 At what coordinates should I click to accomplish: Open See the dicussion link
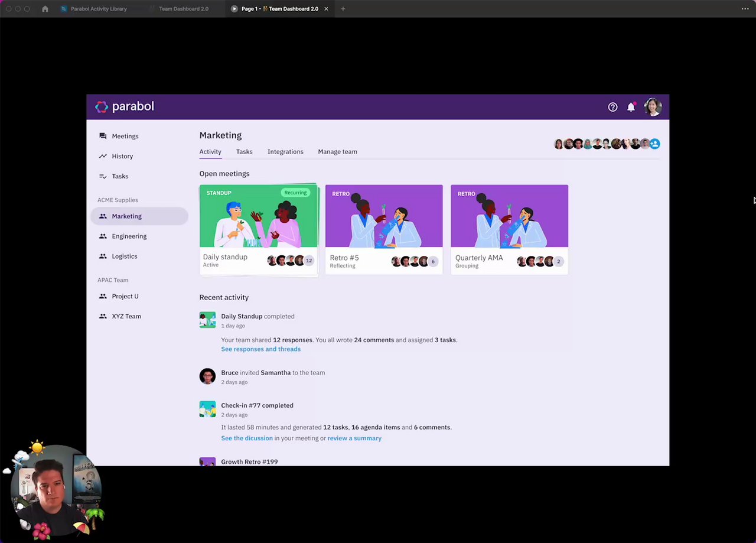(x=247, y=438)
